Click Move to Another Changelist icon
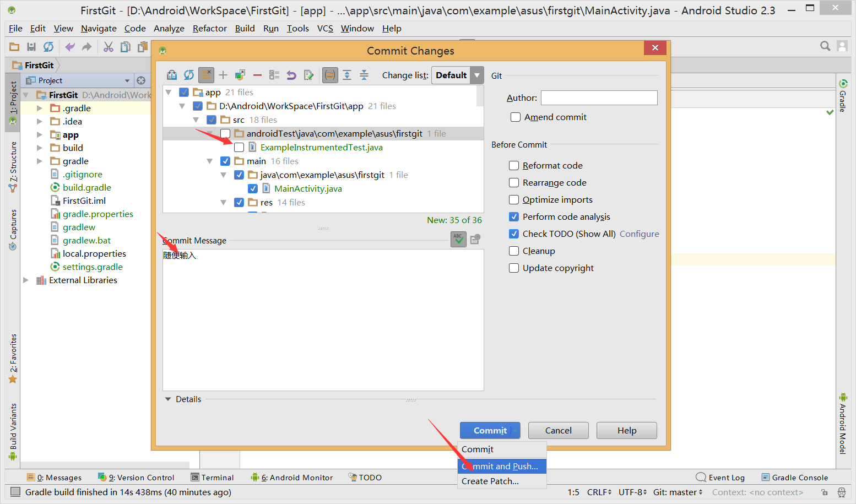 pos(240,75)
